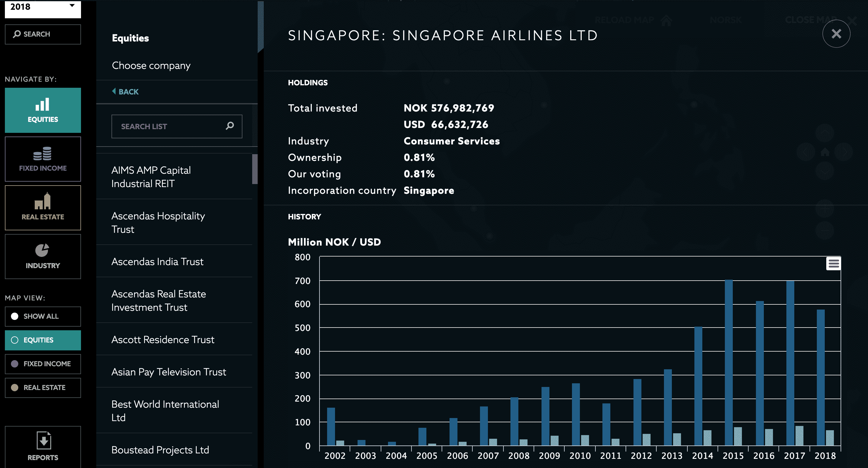Image resolution: width=868 pixels, height=468 pixels.
Task: Open the Reports download tile
Action: pos(43,446)
